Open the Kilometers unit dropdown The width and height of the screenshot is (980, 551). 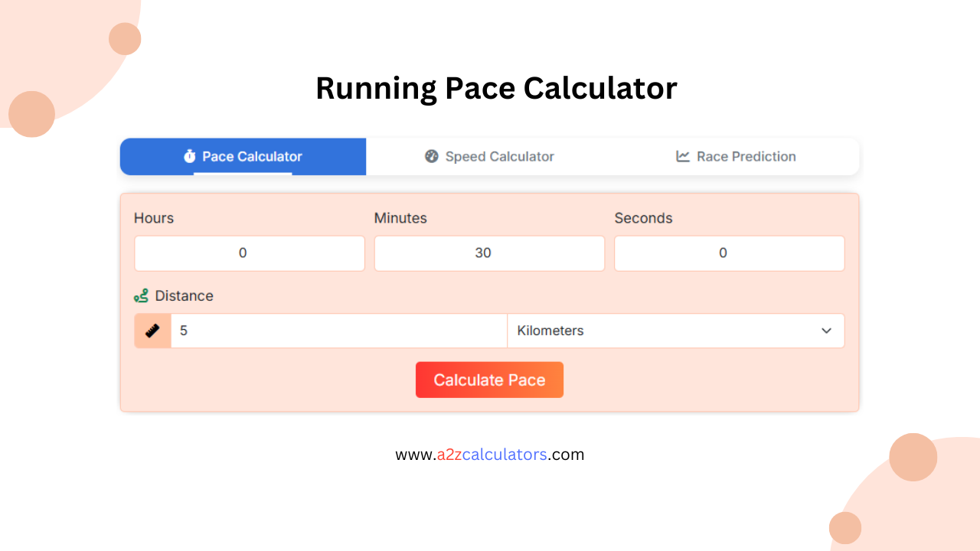click(674, 331)
